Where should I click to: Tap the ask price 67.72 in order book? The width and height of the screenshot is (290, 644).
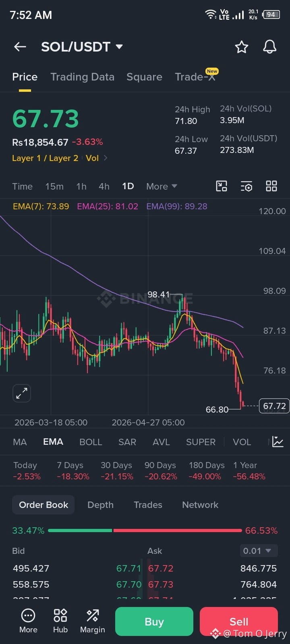click(x=161, y=568)
